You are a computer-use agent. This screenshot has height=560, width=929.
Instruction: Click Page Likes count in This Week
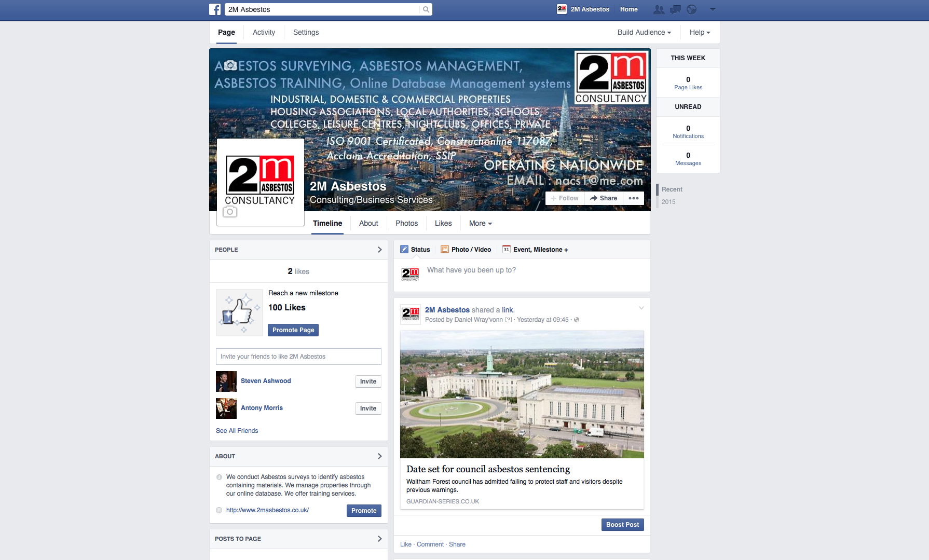[x=688, y=83]
